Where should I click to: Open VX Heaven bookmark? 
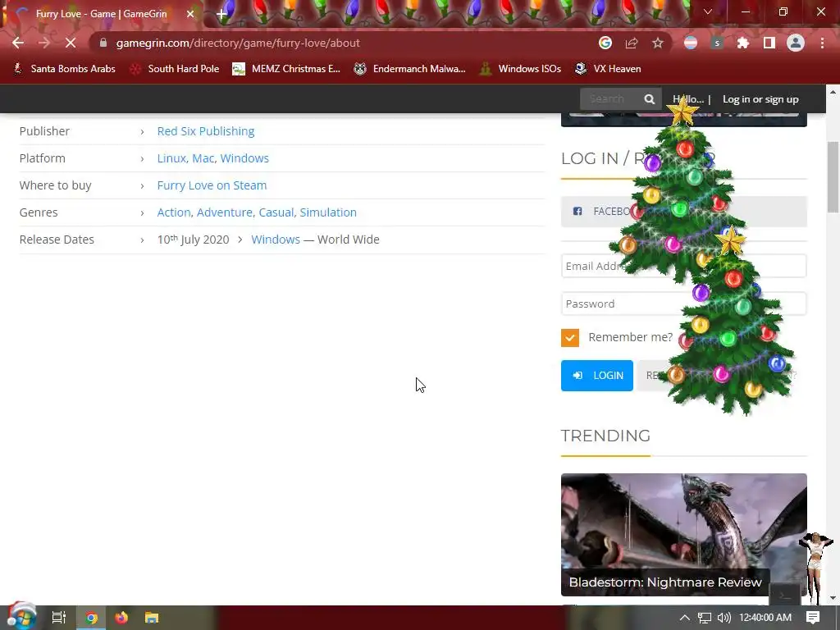[608, 69]
